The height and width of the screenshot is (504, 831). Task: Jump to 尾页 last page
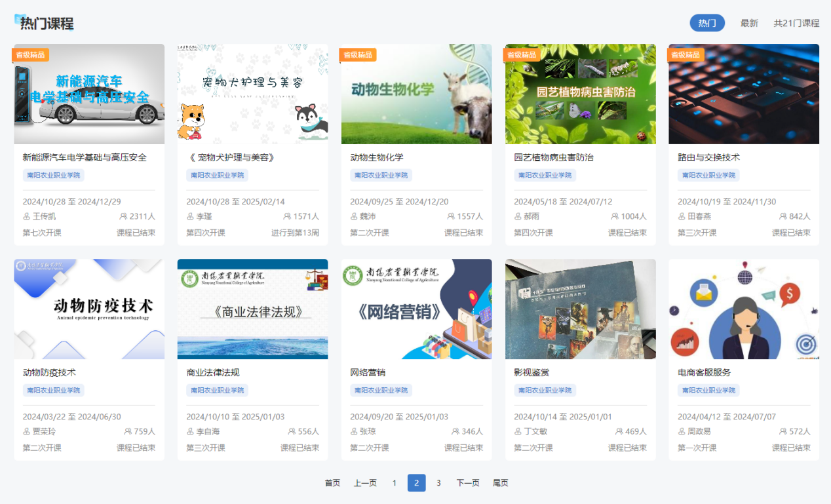[500, 483]
